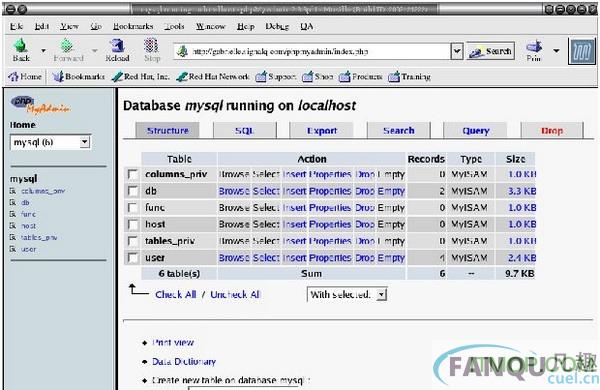
Task: Open the Bookmarks menu
Action: (133, 26)
